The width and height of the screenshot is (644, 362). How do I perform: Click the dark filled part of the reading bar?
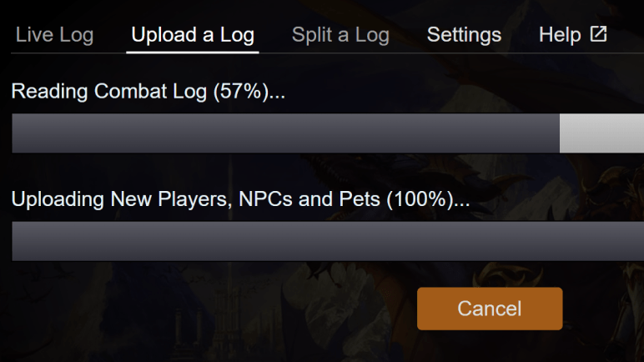(x=284, y=133)
